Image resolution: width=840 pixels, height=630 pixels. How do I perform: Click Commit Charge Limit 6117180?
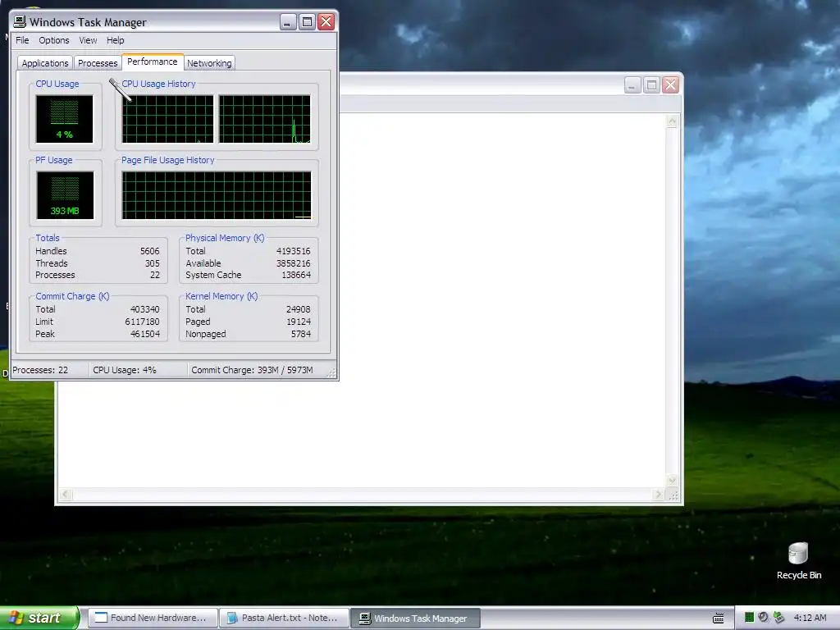click(142, 322)
